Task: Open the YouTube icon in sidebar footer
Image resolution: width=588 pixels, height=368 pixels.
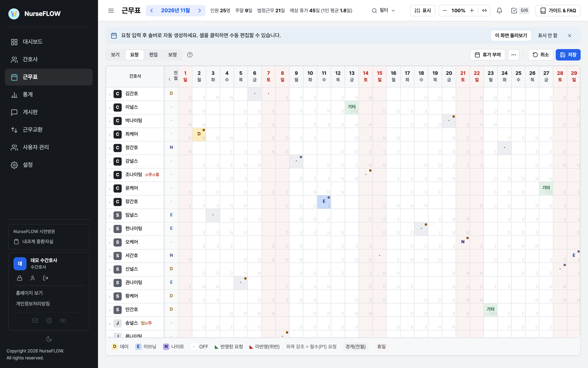Action: (x=63, y=321)
